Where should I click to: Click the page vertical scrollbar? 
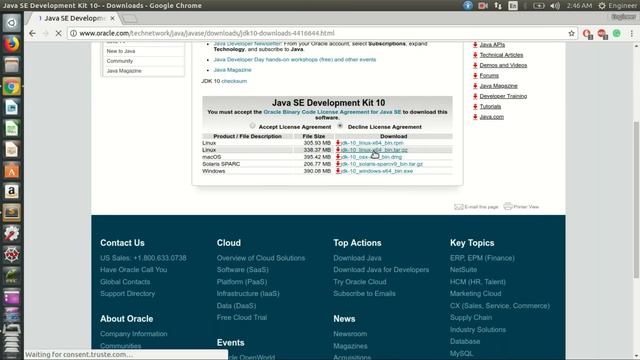click(x=636, y=200)
